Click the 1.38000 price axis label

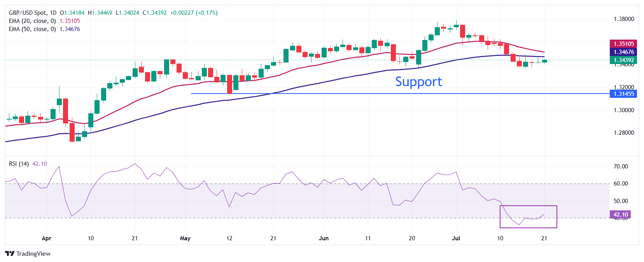(624, 19)
